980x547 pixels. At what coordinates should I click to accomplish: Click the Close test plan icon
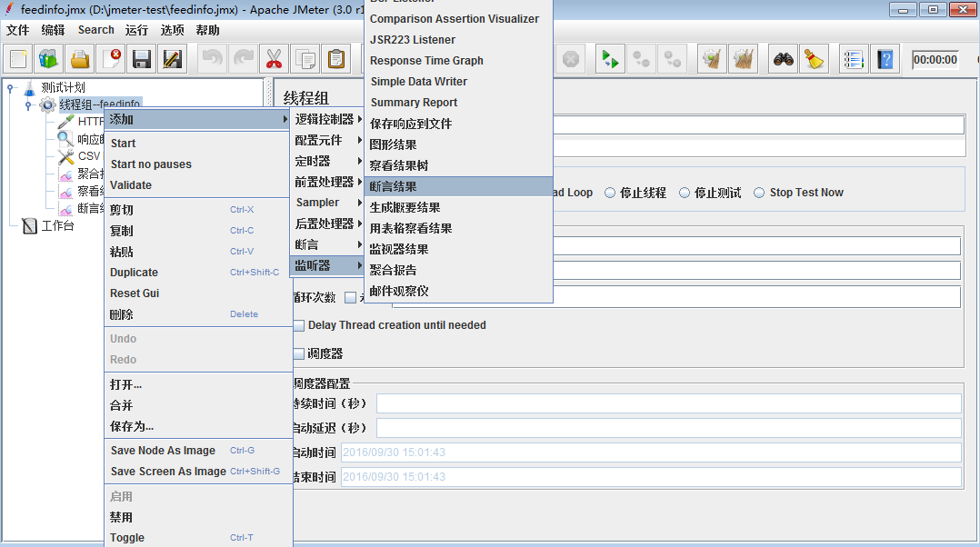111,60
